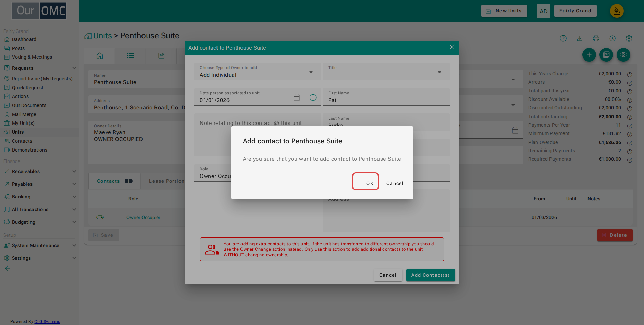Click the green plus add button

pos(589,55)
